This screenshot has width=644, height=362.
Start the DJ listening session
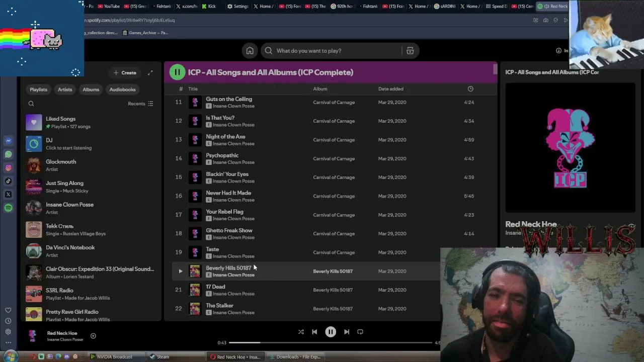pos(91,144)
